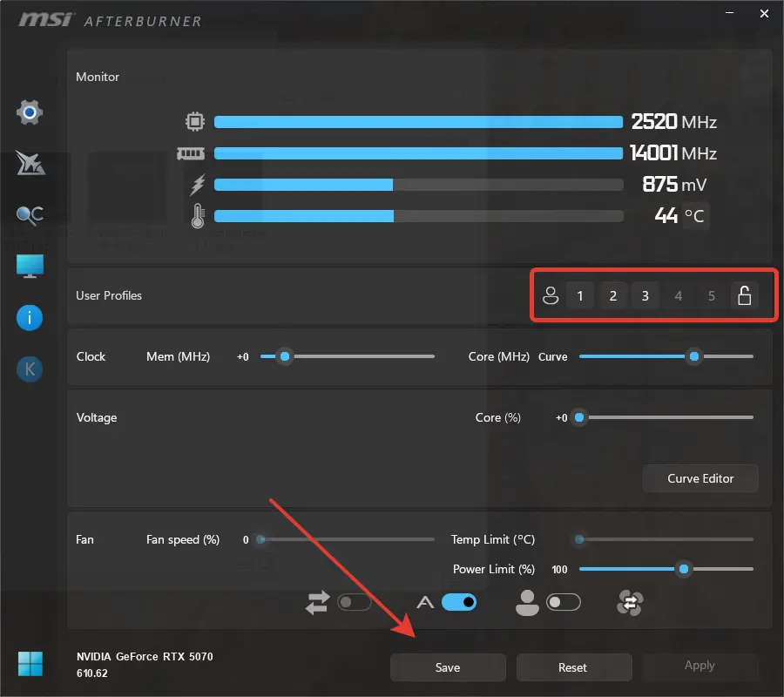Open the Curve Editor
Screen dimensions: 784x697
[700, 478]
